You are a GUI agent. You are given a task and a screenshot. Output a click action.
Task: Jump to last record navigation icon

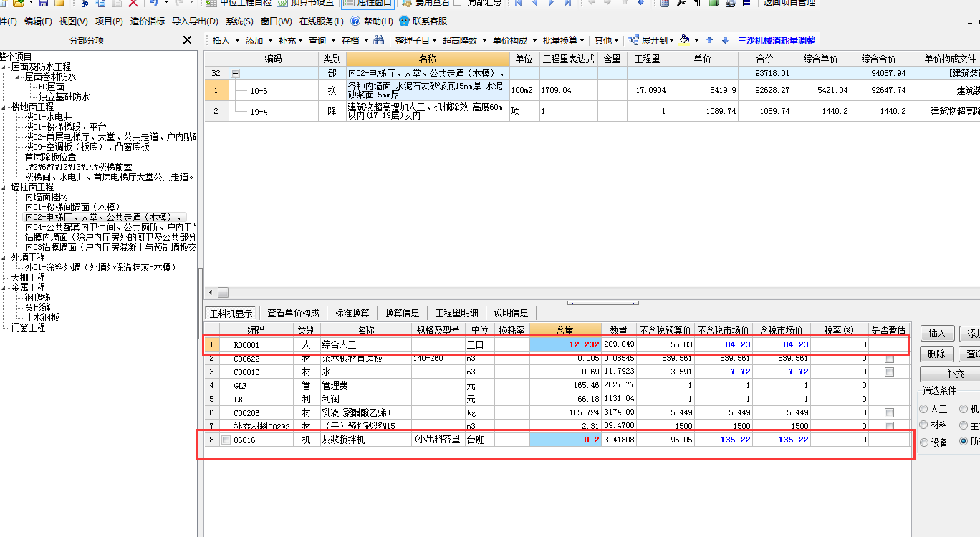tap(567, 3)
